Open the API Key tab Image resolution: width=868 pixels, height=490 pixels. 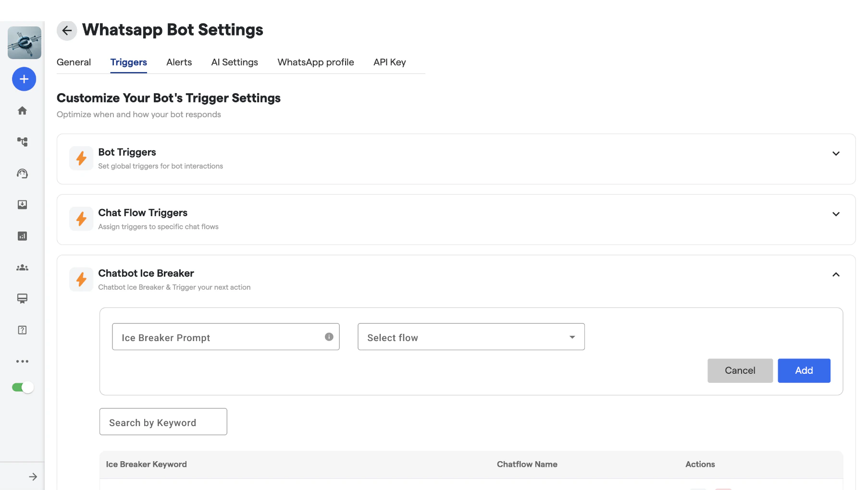click(390, 62)
